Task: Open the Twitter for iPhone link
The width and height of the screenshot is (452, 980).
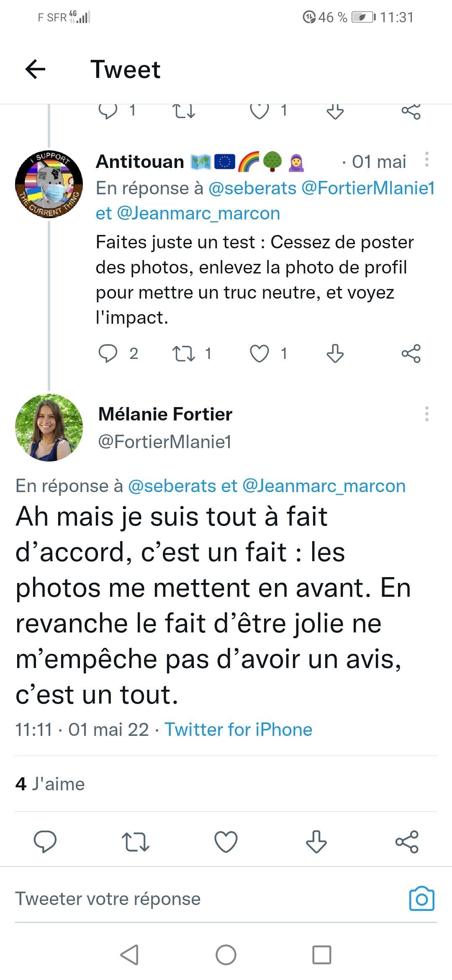Action: (238, 730)
